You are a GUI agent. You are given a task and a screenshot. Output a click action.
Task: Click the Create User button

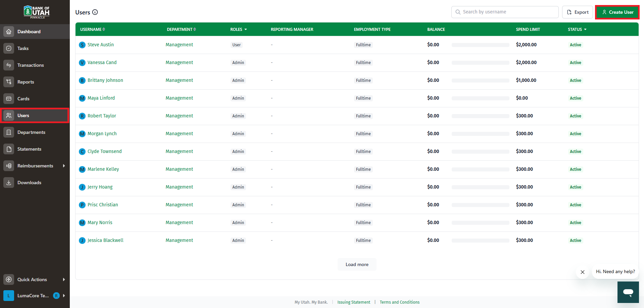point(617,12)
